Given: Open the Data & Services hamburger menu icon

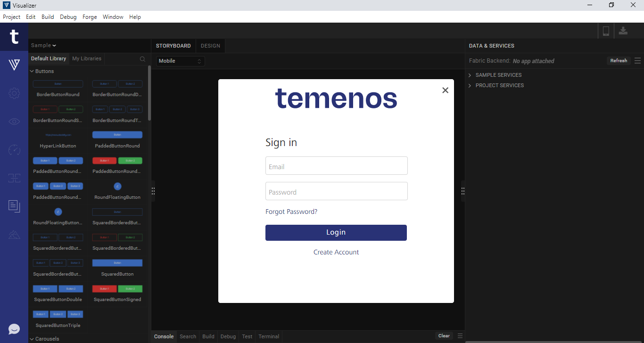Looking at the screenshot, I should click(637, 61).
